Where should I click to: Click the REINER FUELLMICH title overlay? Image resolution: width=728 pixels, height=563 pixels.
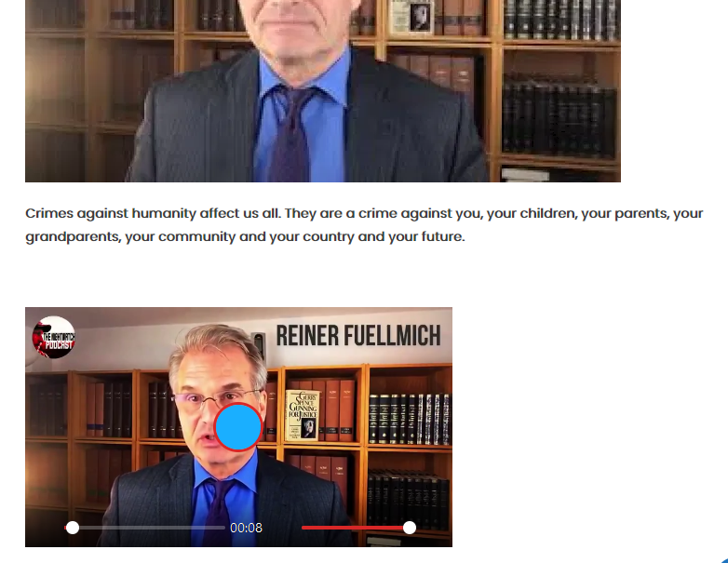pyautogui.click(x=358, y=336)
